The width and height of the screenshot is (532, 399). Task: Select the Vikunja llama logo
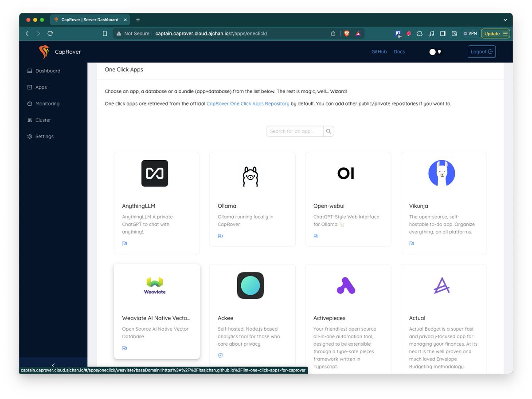(x=442, y=173)
